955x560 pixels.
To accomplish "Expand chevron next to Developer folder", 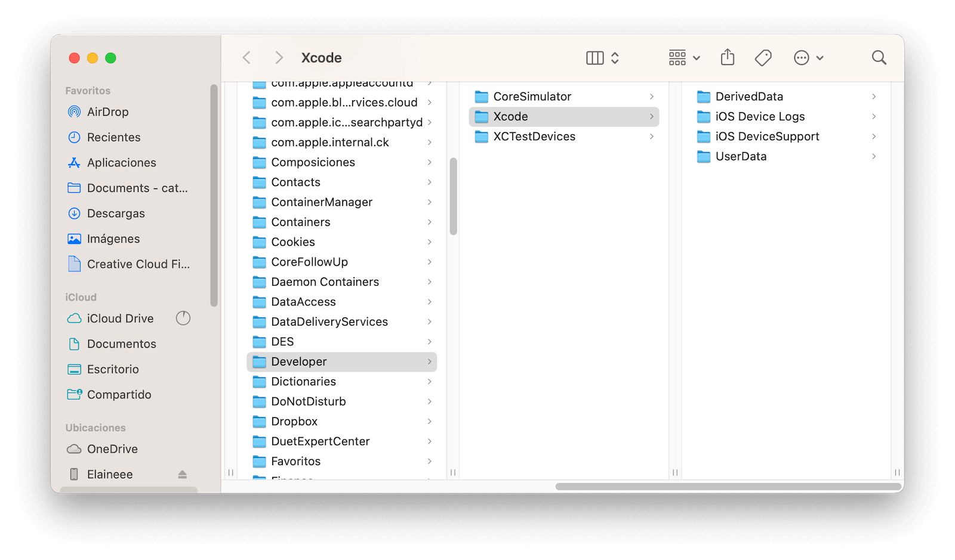I will click(430, 361).
